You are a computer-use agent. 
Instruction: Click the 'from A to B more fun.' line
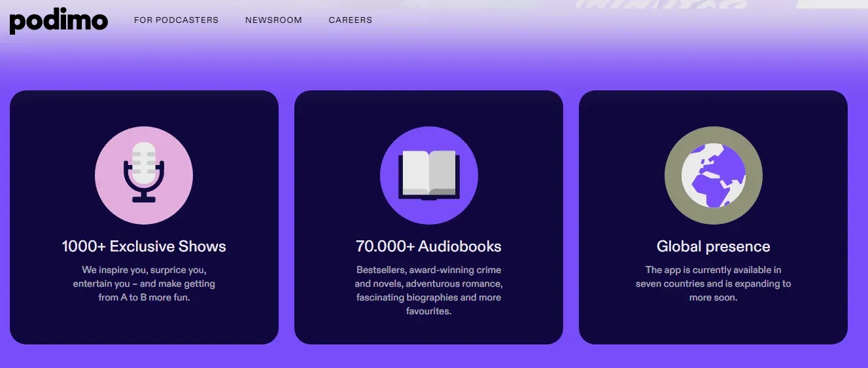(144, 297)
